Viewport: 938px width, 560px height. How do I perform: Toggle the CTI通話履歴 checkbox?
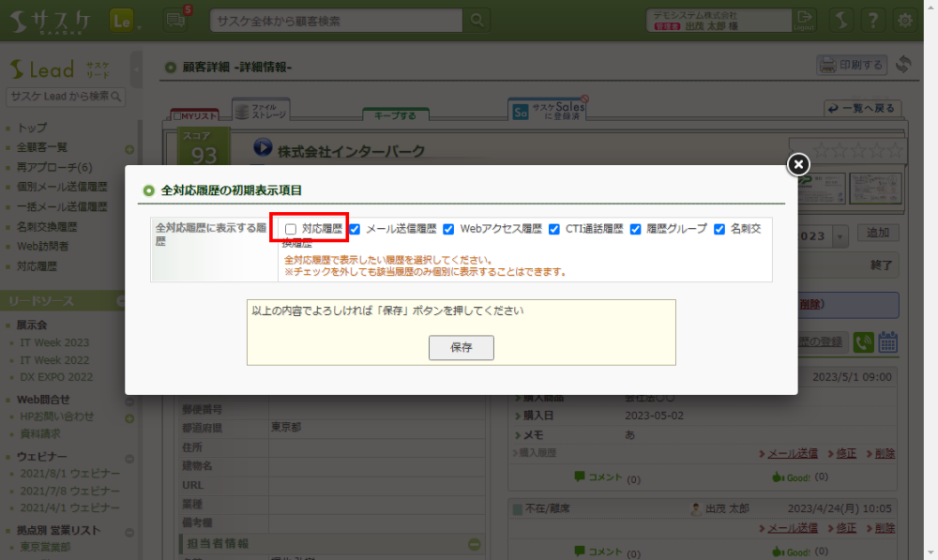click(554, 229)
